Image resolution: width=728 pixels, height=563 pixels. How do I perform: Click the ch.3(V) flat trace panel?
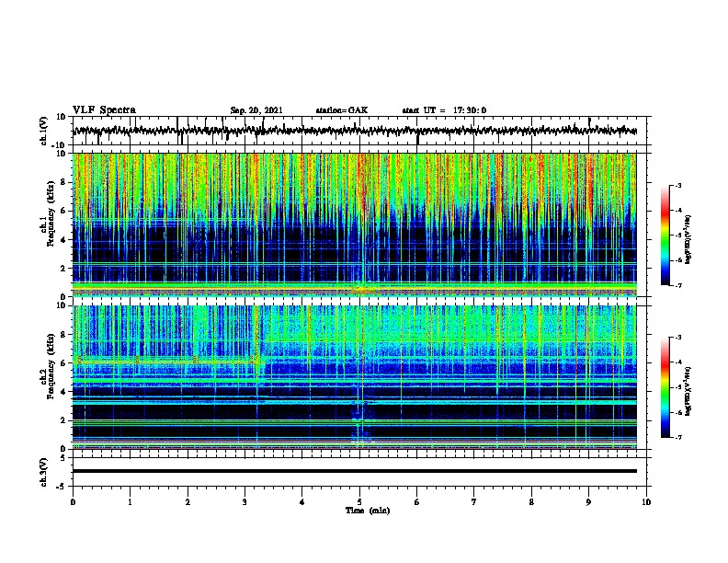[359, 472]
